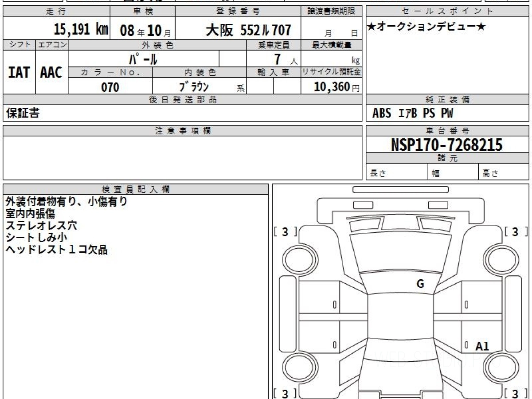Select the note シートしみ小
Image resolution: width=532 pixels, height=399 pixels.
[36, 238]
